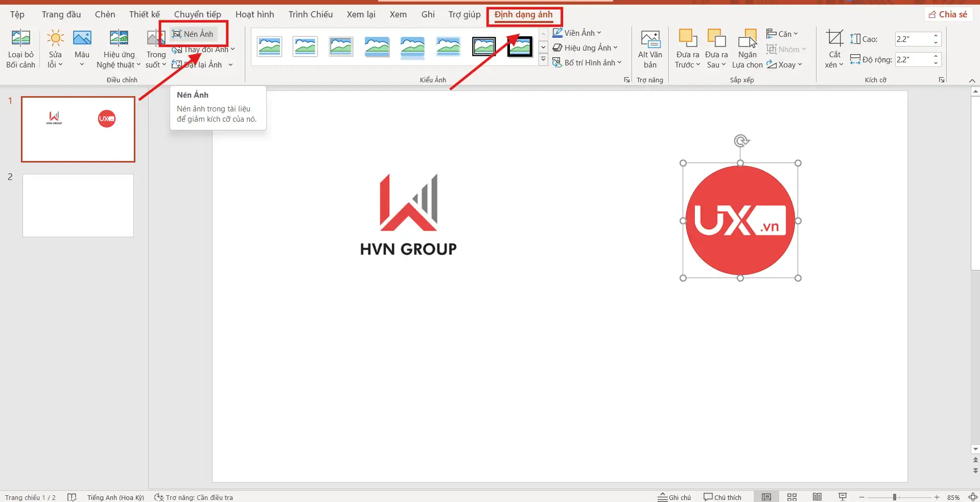Open the Cắt xén crop tool

833,48
